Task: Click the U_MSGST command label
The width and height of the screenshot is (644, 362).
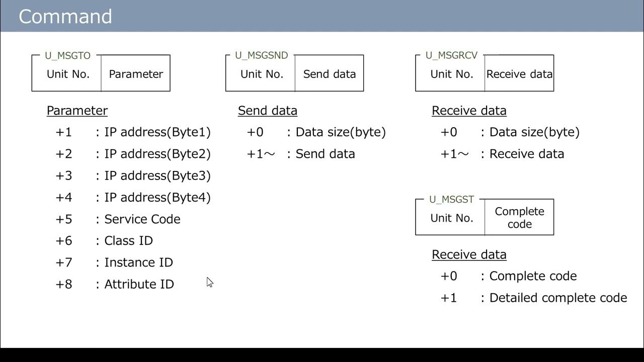Action: (x=451, y=200)
